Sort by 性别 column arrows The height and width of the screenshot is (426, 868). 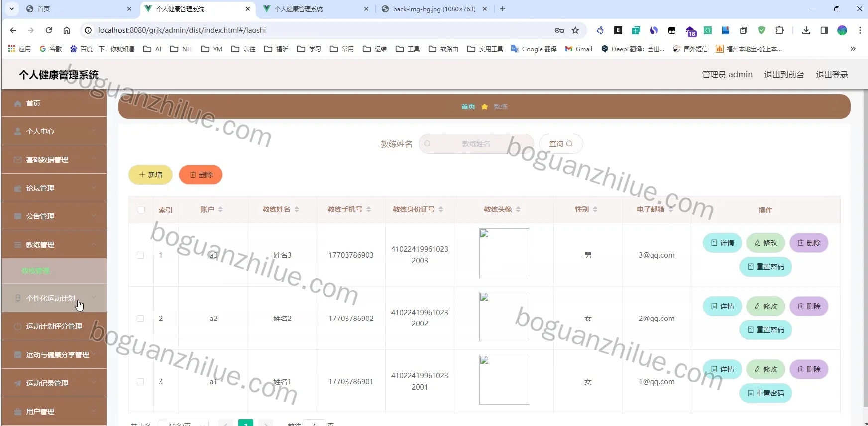pos(595,209)
